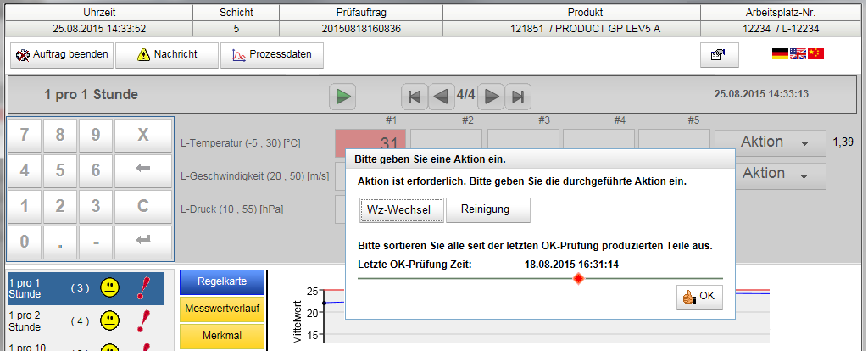Switch language to German flag
Image resolution: width=868 pixels, height=351 pixels.
click(780, 53)
